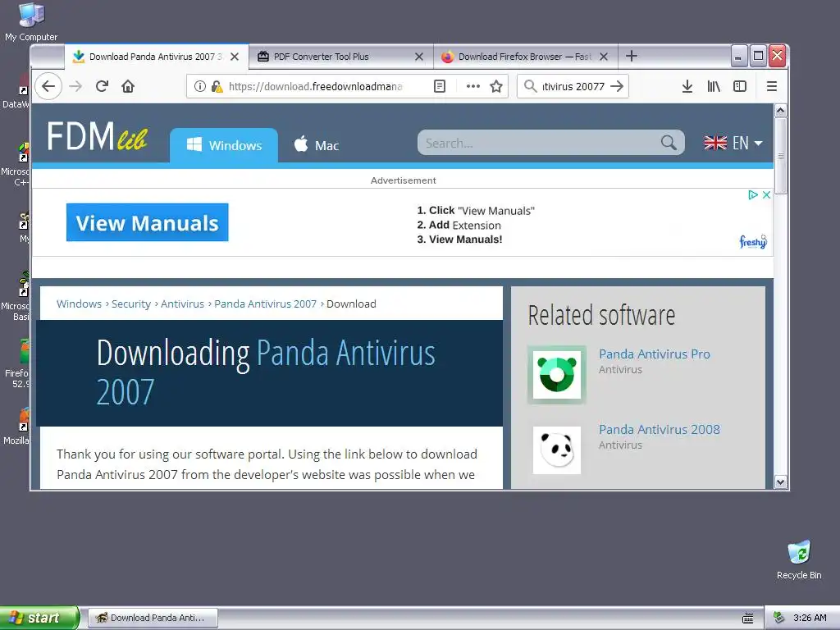Reload the current page
840x630 pixels.
point(102,86)
